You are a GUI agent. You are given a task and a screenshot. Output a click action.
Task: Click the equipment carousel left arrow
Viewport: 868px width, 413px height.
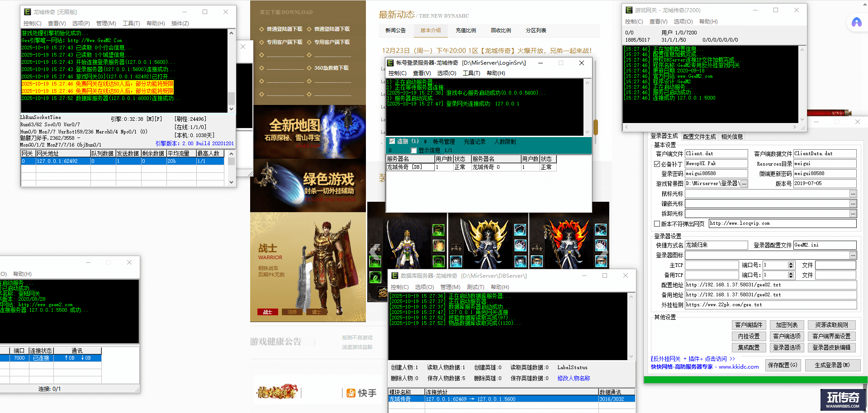click(375, 252)
